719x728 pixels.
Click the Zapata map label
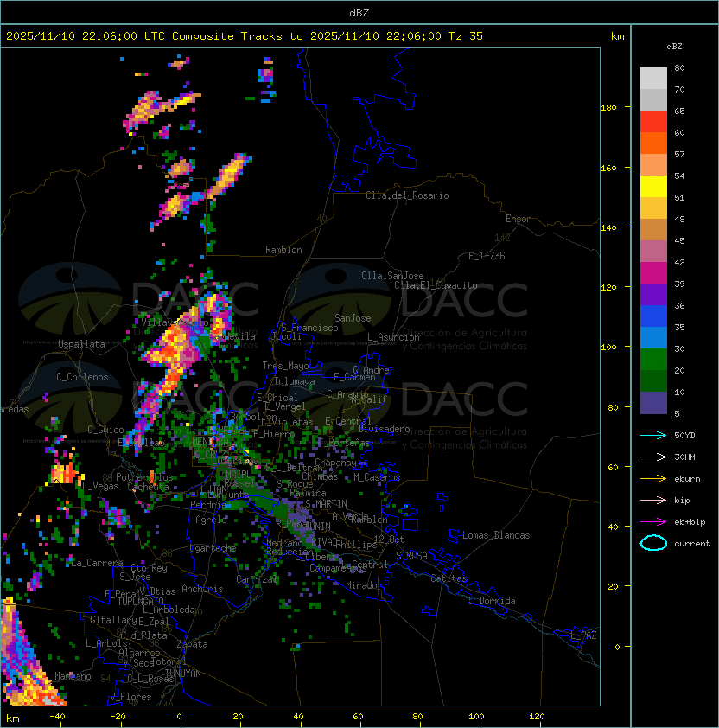192,644
